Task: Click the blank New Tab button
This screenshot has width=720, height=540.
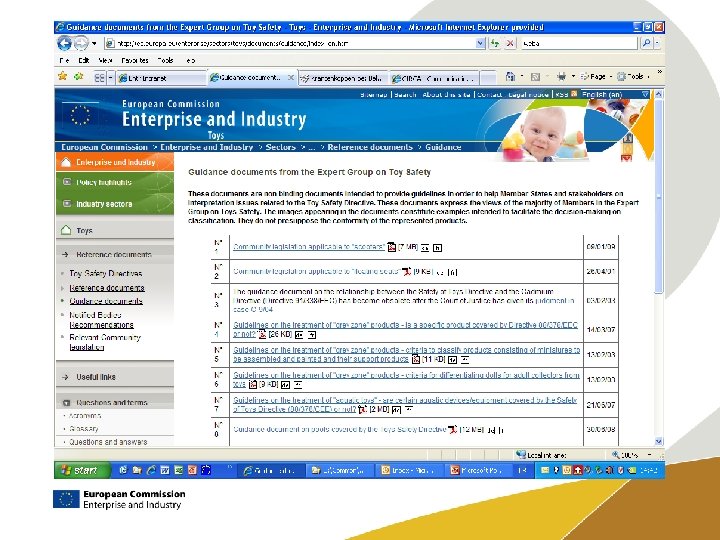Action: click(489, 78)
